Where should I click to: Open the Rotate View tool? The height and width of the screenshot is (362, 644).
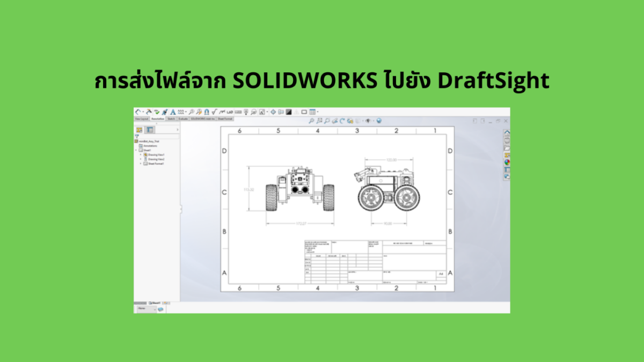pos(342,120)
